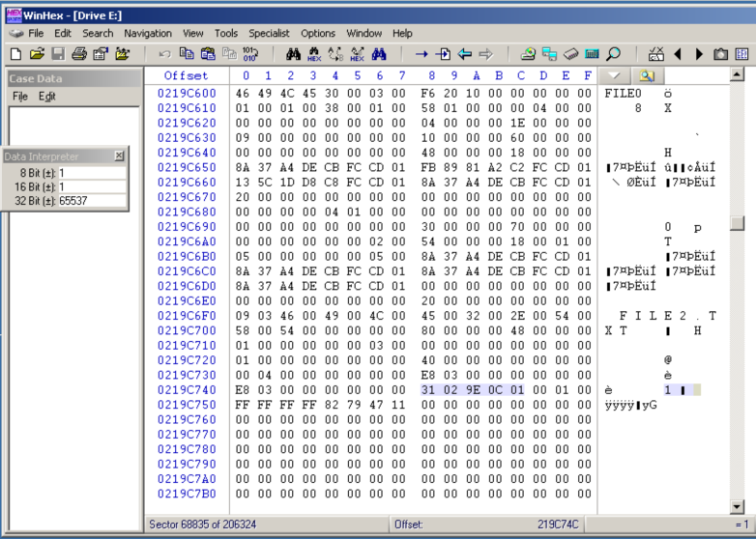756x539 pixels.
Task: Open a file with the folder icon
Action: click(x=37, y=54)
